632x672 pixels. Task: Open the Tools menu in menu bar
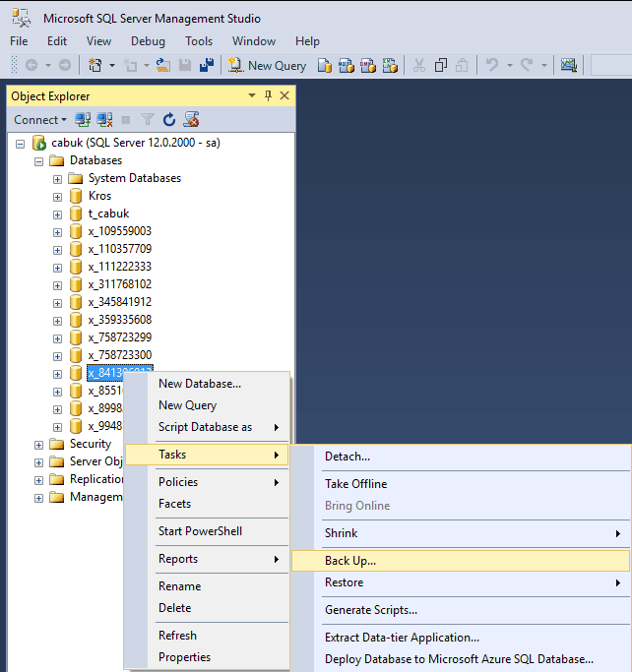(x=199, y=41)
